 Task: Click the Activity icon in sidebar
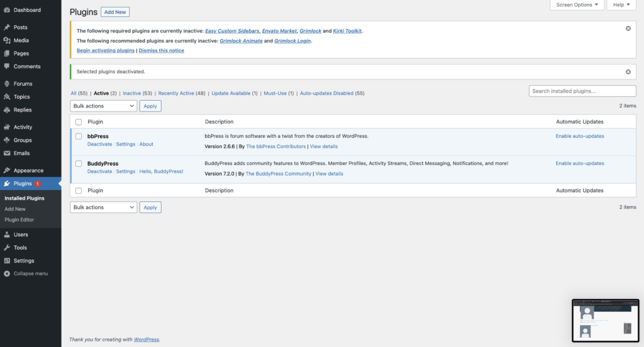point(7,127)
